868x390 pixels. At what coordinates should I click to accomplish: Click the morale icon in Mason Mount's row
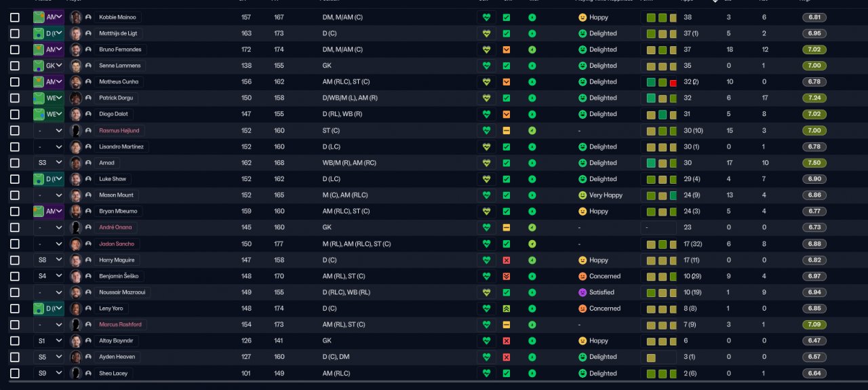[532, 195]
